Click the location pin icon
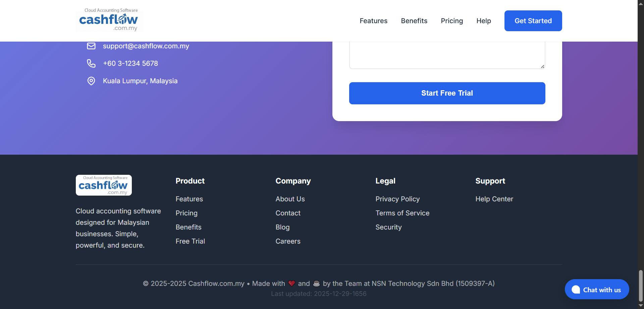644x309 pixels. coord(91,81)
